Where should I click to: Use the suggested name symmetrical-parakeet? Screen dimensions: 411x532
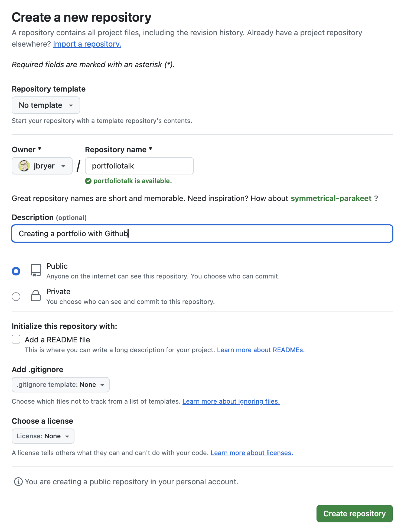tap(331, 198)
